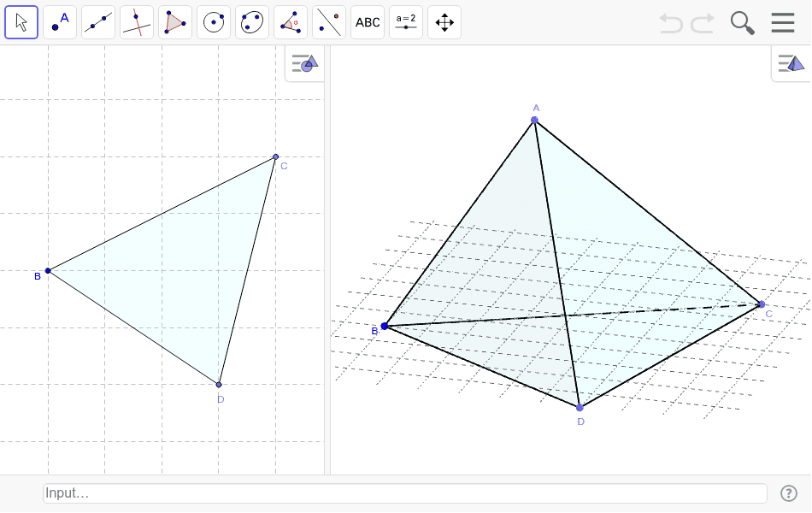The height and width of the screenshot is (513, 812).
Task: Click into the Input bar field
Action: [x=405, y=493]
